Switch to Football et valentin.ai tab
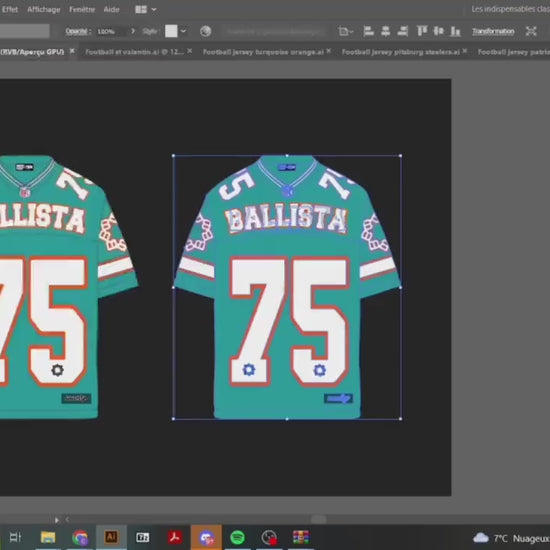The height and width of the screenshot is (550, 550). (134, 52)
